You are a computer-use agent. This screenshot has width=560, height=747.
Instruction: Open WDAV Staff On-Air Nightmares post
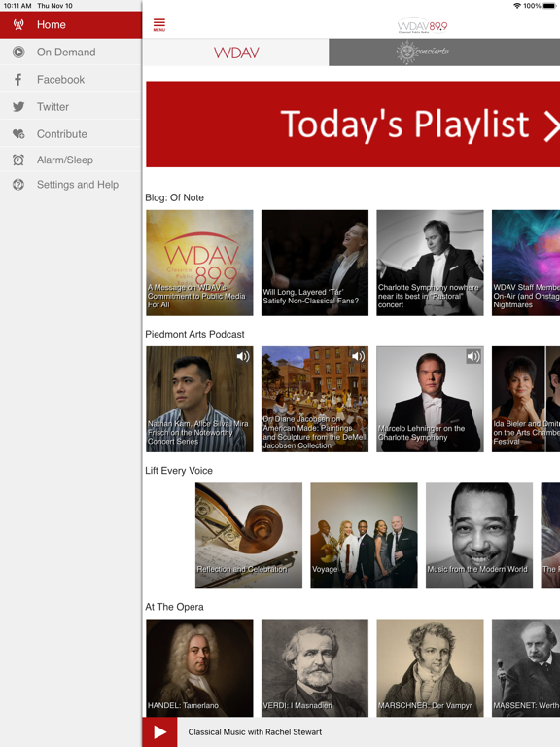(526, 263)
